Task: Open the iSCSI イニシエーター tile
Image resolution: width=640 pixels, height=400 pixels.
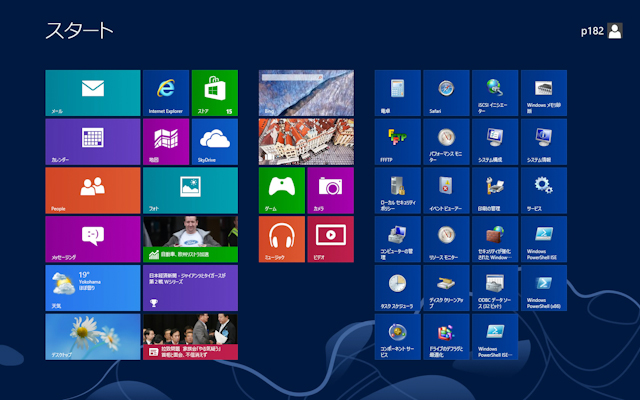Action: click(x=495, y=93)
